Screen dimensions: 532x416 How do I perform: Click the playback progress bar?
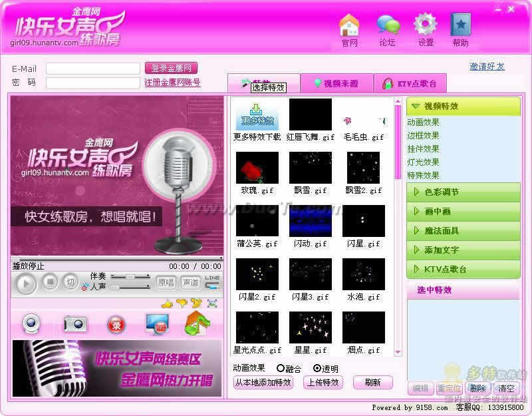pyautogui.click(x=117, y=258)
